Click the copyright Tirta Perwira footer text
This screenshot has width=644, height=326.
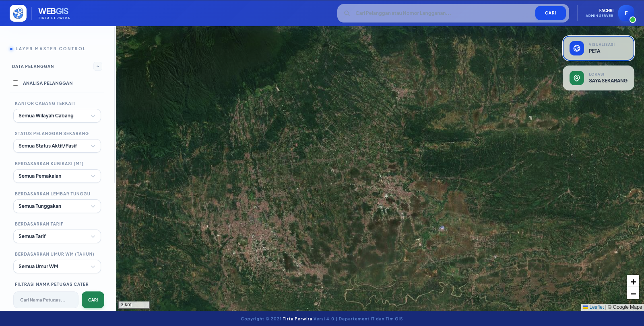tap(322, 319)
